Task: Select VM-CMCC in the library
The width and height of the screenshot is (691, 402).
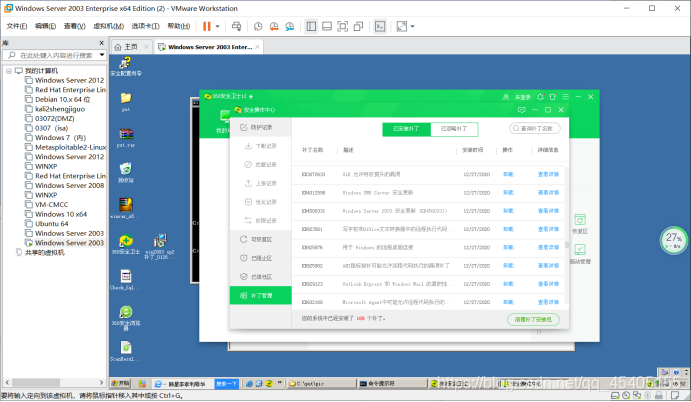Action: point(52,205)
